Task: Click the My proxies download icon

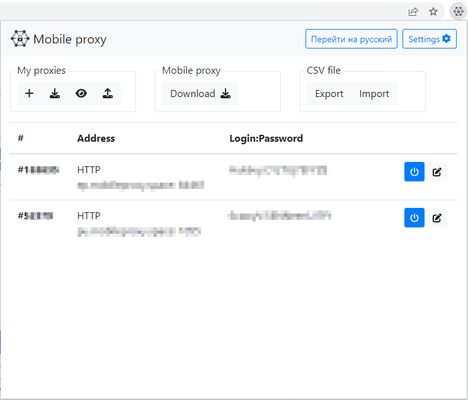Action: coord(55,93)
